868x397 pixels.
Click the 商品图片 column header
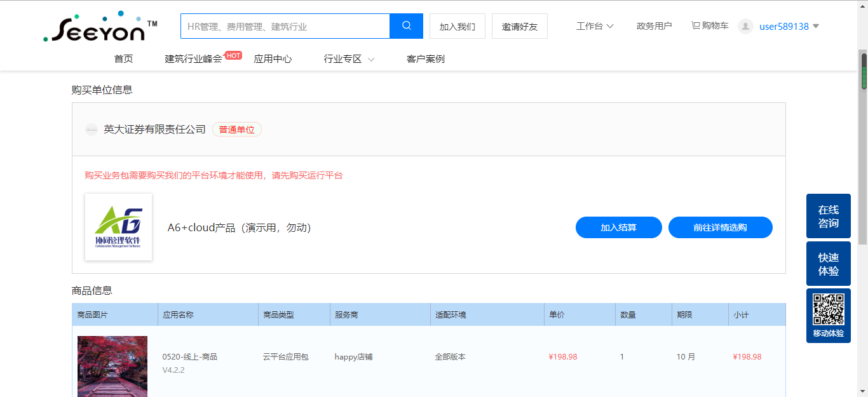(115, 314)
